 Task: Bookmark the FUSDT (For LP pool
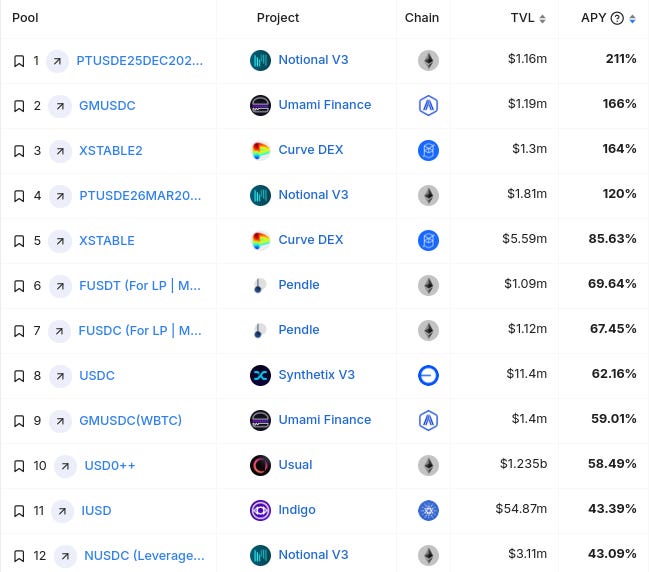(19, 286)
